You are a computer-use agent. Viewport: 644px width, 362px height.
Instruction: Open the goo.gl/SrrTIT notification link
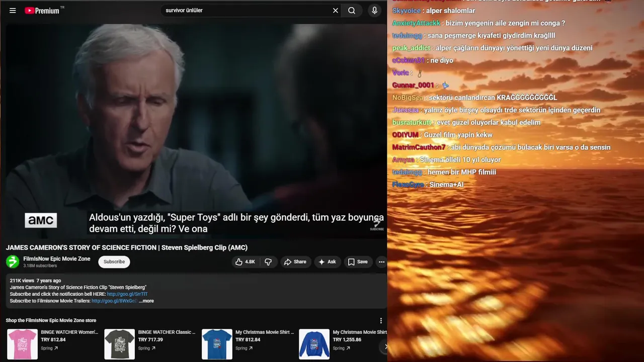pos(127,294)
